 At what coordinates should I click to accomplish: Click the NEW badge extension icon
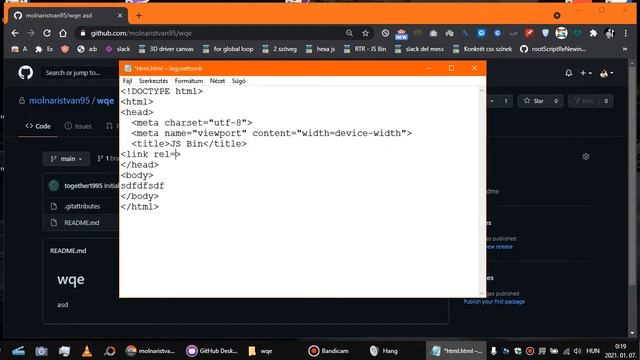[x=401, y=34]
